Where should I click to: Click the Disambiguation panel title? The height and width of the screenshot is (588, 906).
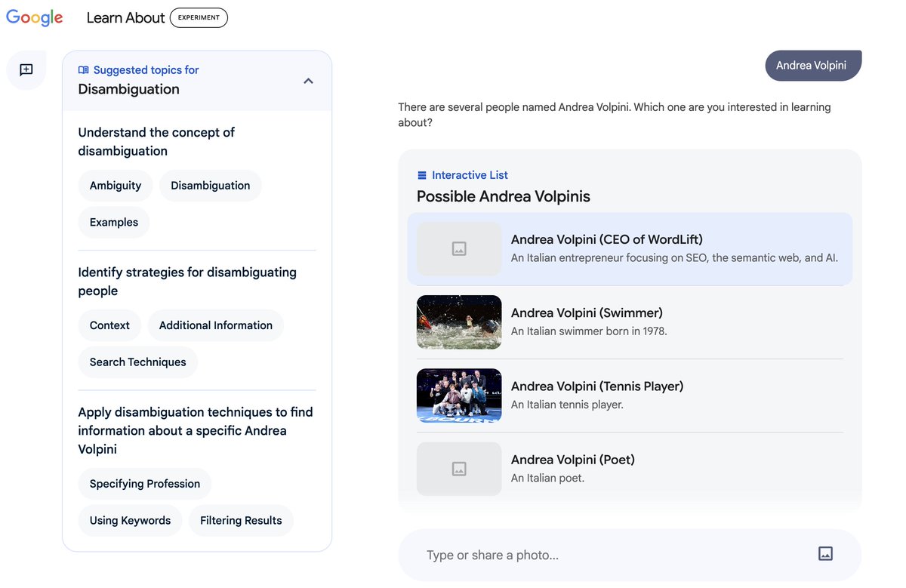tap(129, 89)
